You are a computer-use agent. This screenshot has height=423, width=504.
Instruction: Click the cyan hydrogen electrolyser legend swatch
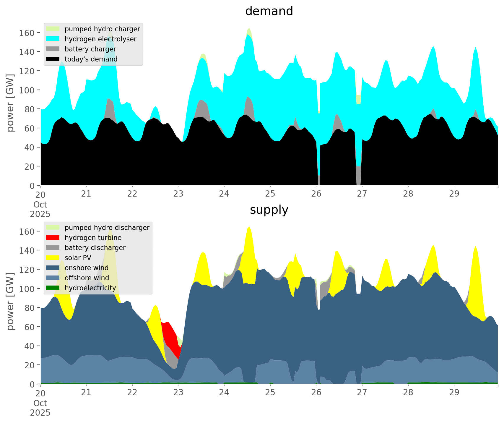(x=53, y=39)
